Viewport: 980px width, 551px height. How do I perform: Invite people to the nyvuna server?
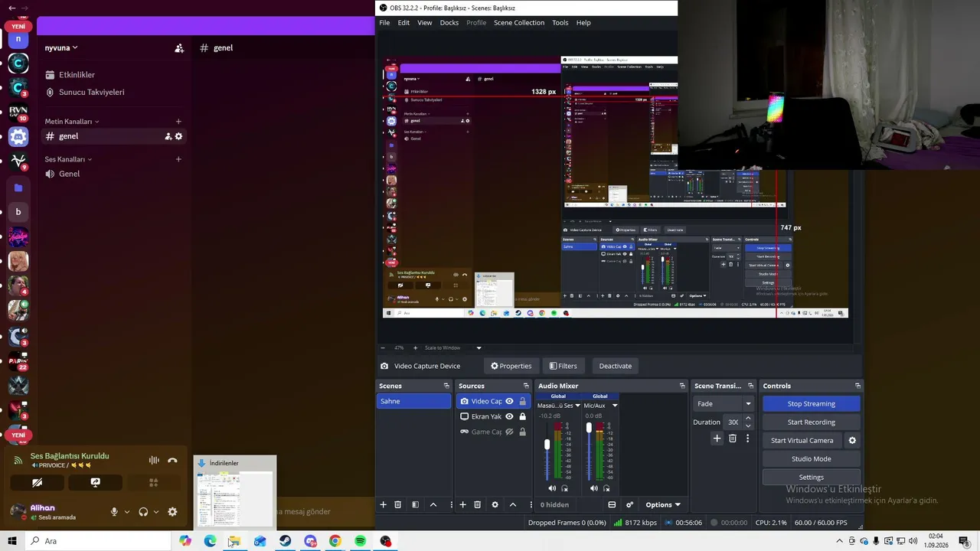(x=179, y=48)
